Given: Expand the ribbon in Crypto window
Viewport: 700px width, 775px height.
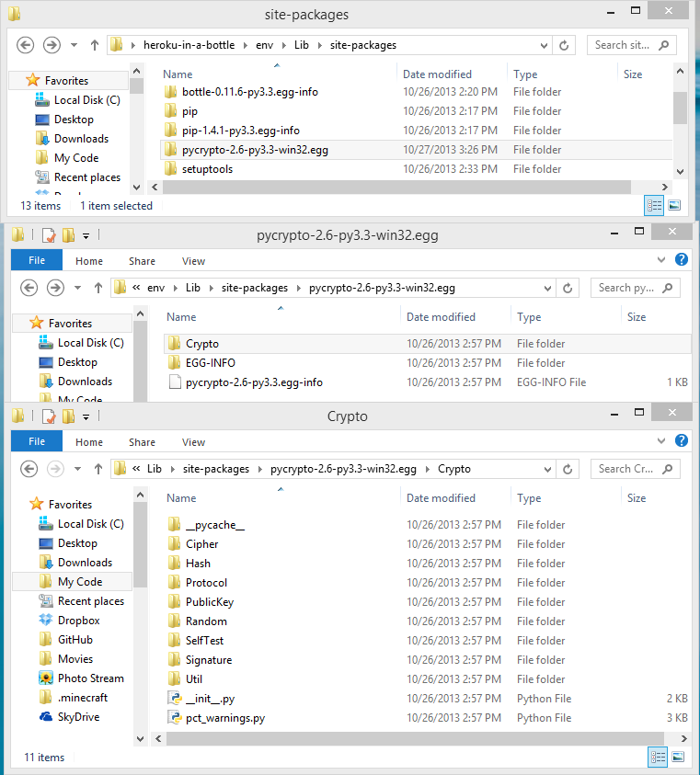Looking at the screenshot, I should [661, 441].
